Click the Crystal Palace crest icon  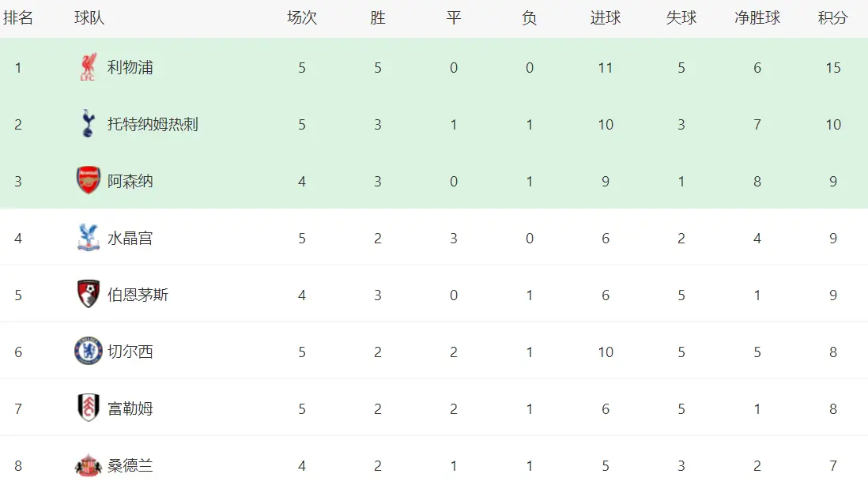[x=88, y=238]
